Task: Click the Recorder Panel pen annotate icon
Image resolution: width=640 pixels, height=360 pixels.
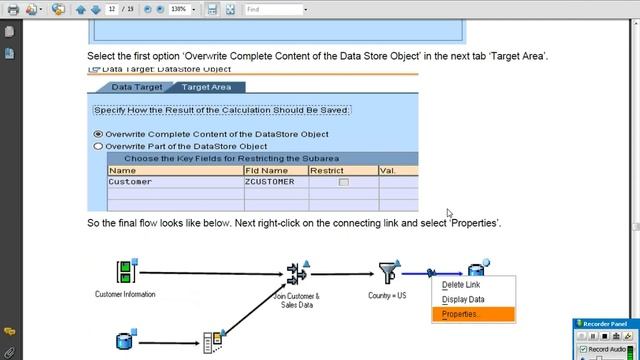Action: click(x=628, y=336)
